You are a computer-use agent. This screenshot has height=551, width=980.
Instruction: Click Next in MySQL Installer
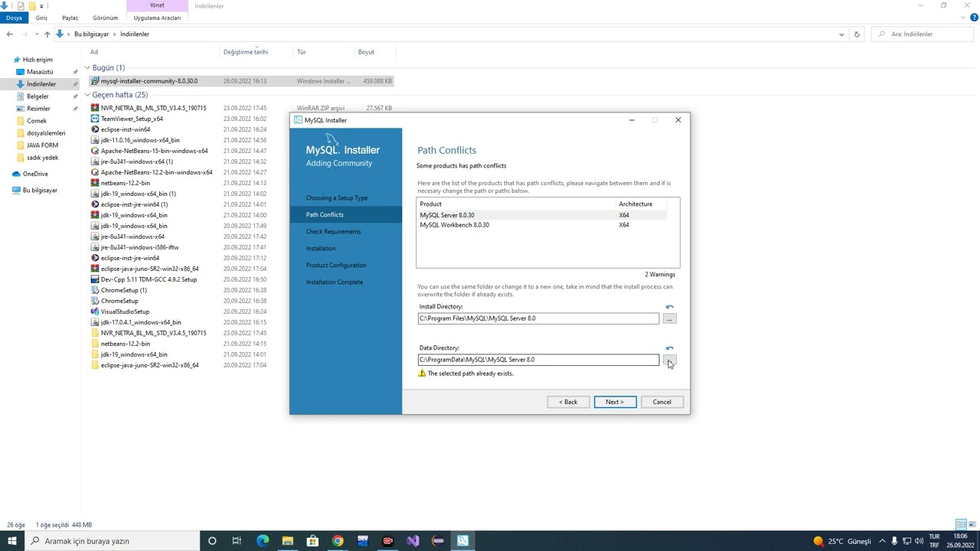615,402
